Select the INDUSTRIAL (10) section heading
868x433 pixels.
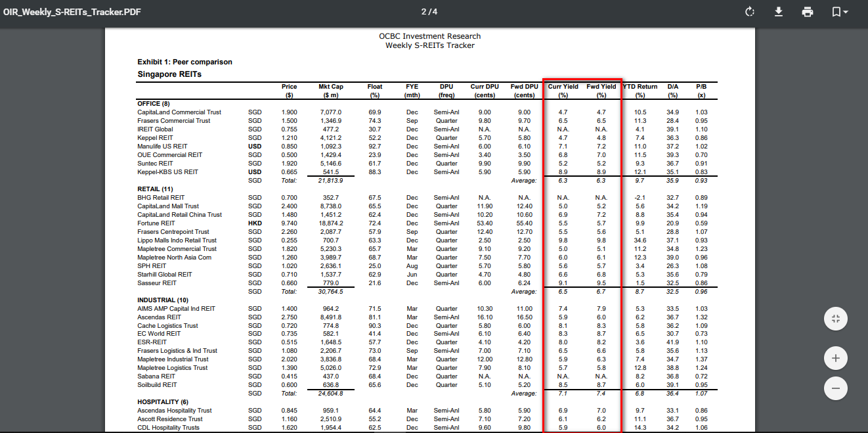163,300
